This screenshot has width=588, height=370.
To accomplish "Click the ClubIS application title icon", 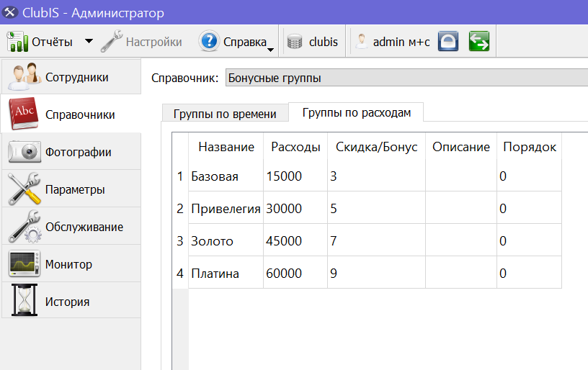I will pyautogui.click(x=10, y=12).
